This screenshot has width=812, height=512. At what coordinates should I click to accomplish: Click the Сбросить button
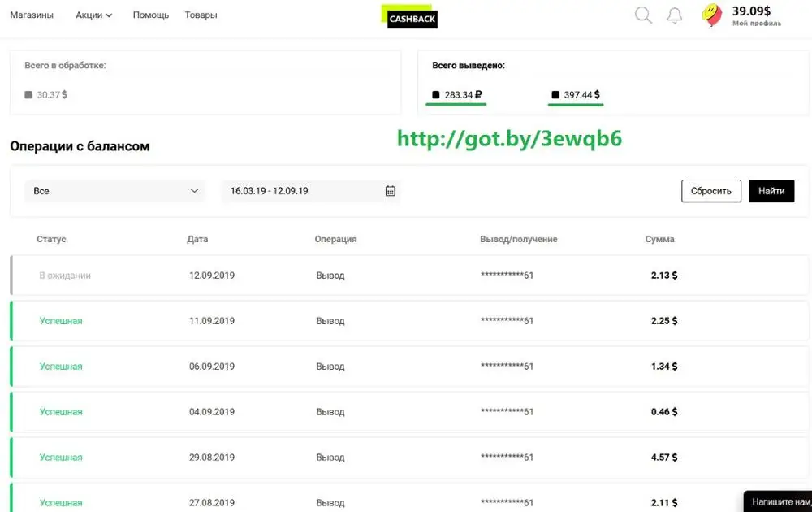[711, 191]
